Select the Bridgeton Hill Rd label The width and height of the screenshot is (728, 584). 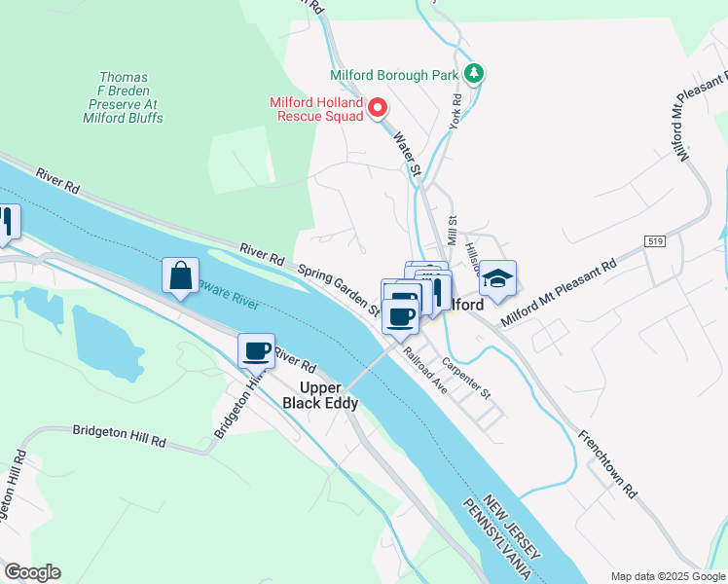point(120,436)
